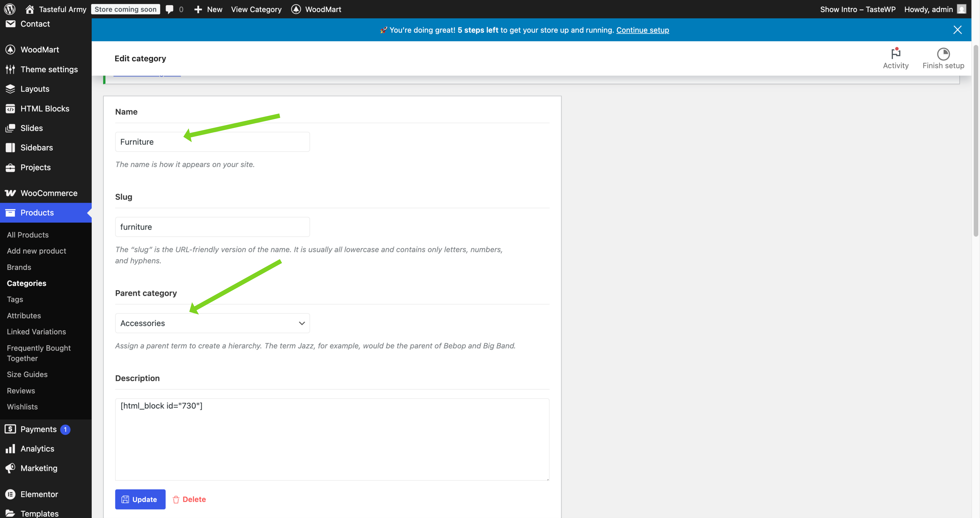980x518 pixels.
Task: Click the page vertical scrollbar
Action: 976,141
